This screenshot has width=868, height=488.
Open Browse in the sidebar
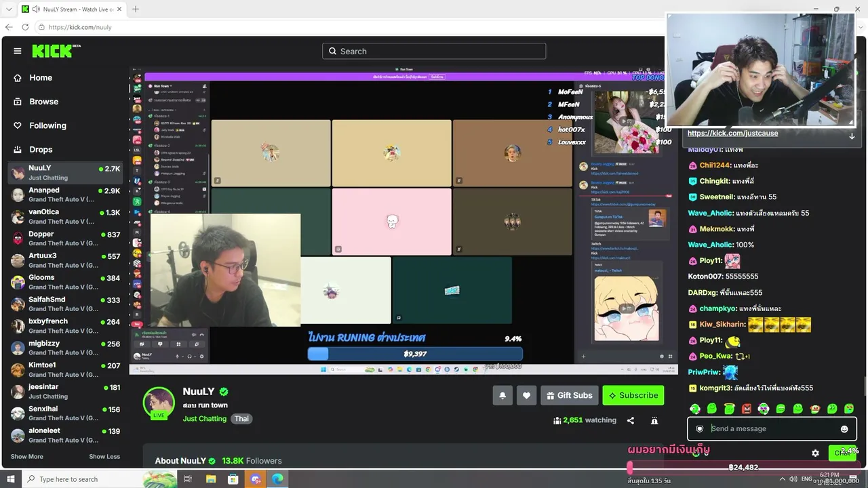click(43, 102)
